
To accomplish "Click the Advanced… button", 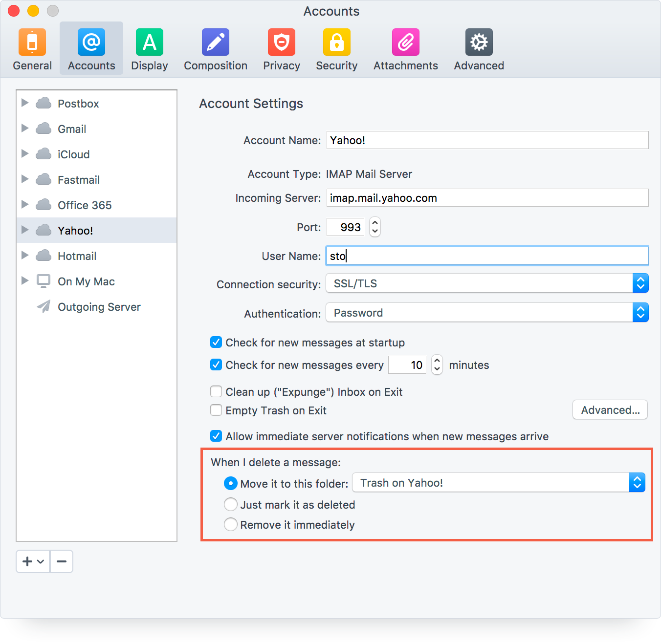I will (610, 410).
